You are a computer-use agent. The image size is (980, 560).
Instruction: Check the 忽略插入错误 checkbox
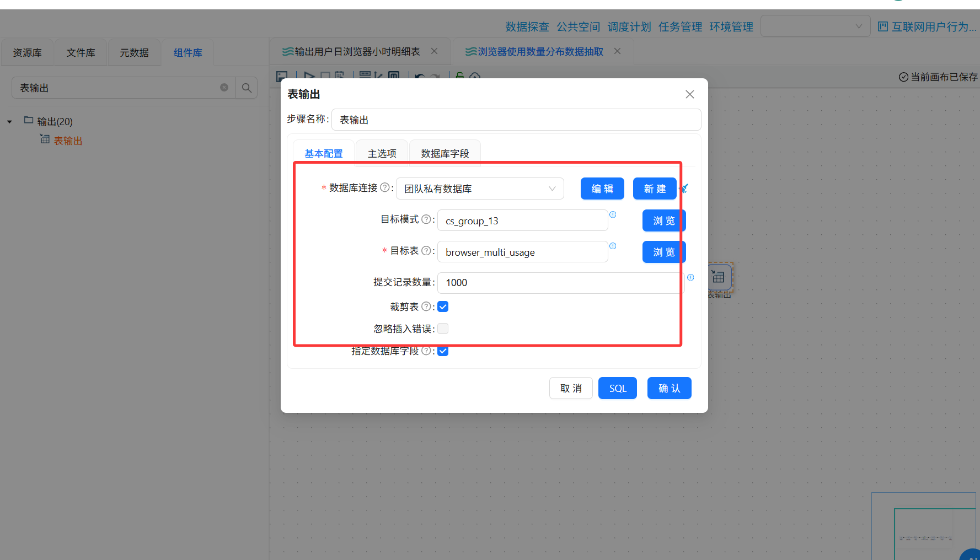coord(443,329)
